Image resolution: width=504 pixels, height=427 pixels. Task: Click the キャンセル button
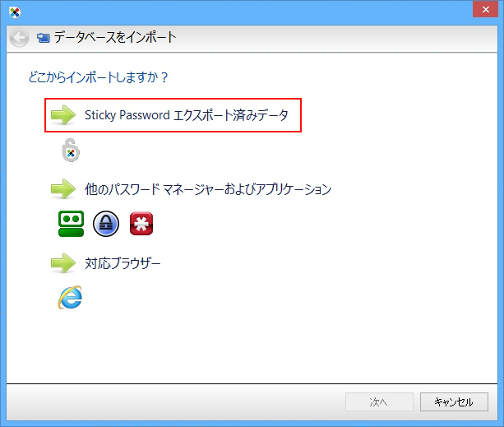click(x=454, y=402)
